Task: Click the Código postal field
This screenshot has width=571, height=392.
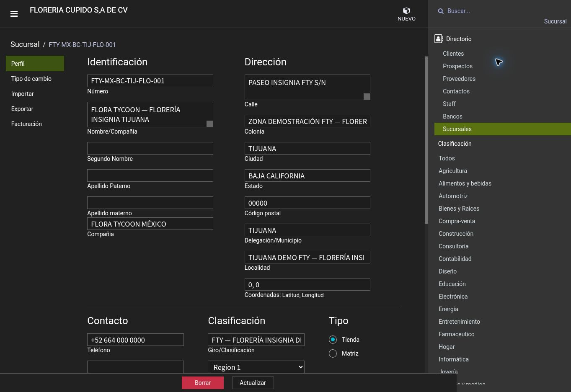Action: click(307, 203)
